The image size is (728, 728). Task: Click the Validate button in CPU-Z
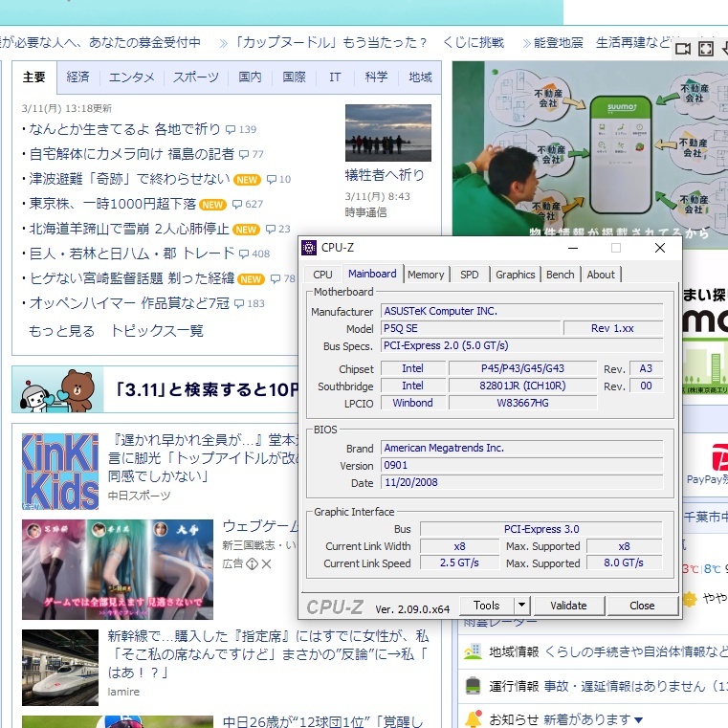pos(569,606)
